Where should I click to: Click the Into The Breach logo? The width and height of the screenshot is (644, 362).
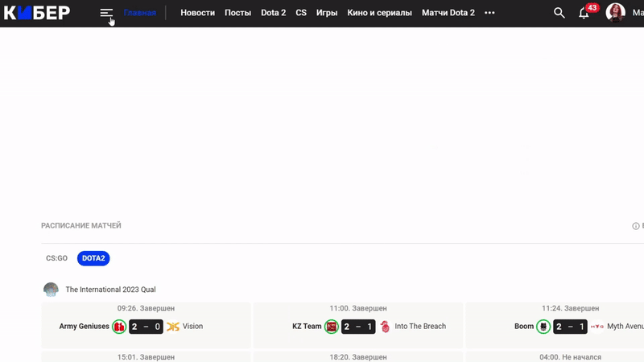[x=385, y=327]
